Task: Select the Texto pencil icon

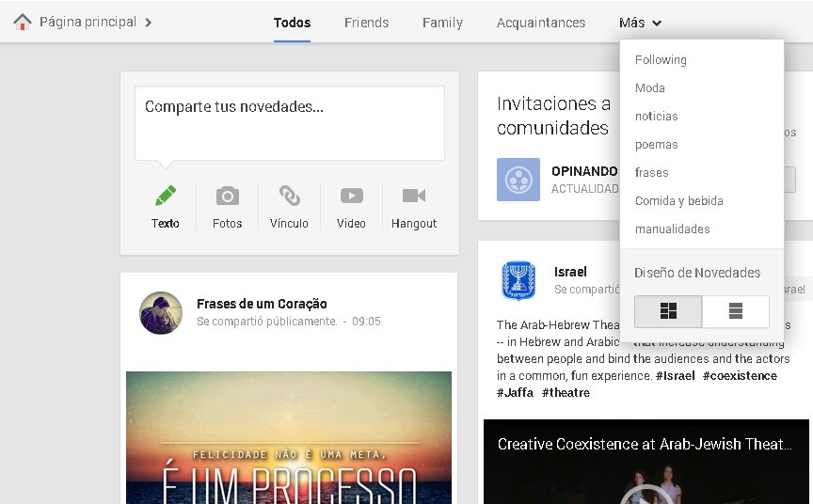Action: point(166,196)
